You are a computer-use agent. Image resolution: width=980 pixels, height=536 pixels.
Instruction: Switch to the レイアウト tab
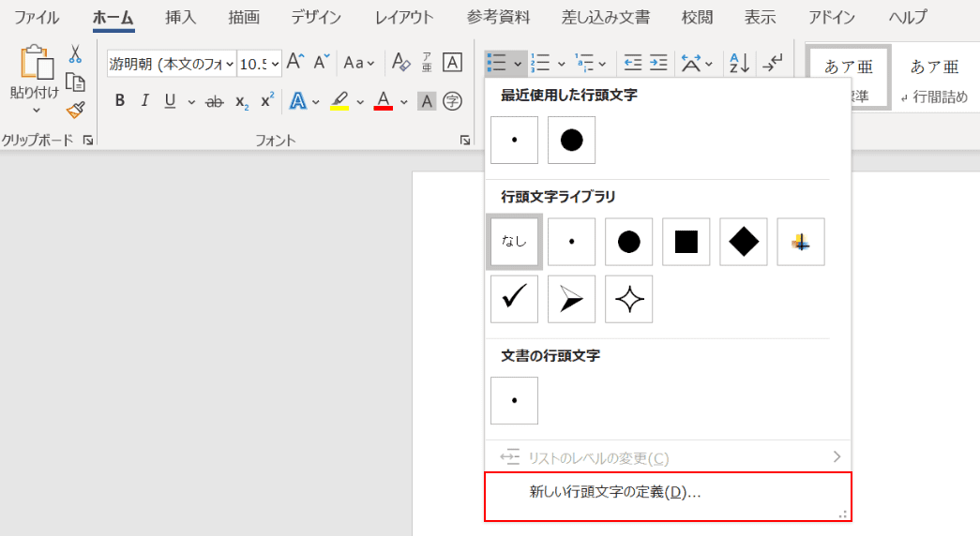(404, 18)
